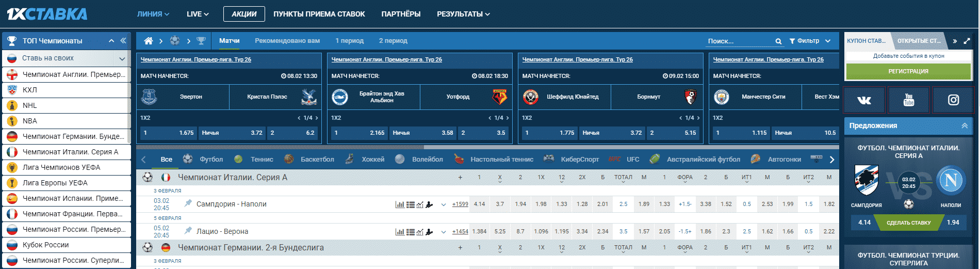This screenshot has height=269, width=980.
Task: Pin the Лацио - Верона match
Action: (188, 231)
